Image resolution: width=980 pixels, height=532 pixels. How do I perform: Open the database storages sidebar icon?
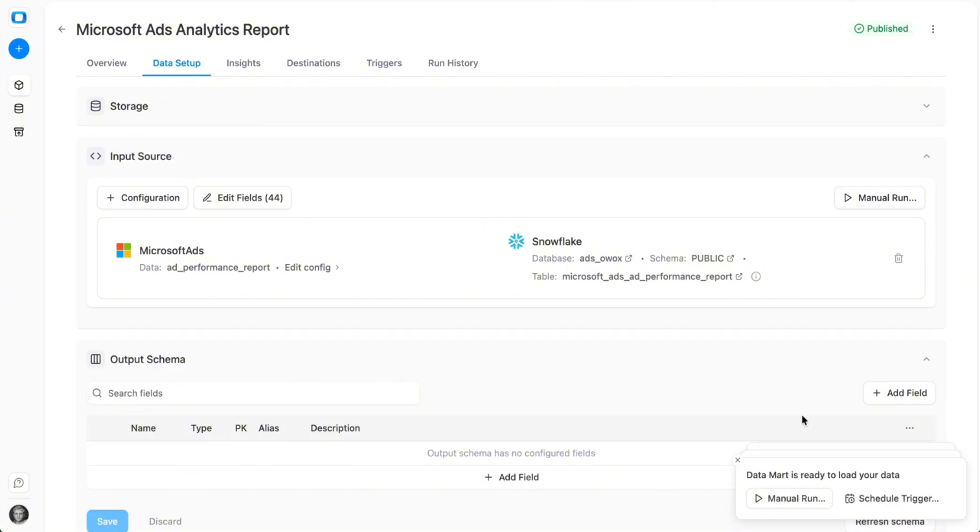[x=19, y=109]
